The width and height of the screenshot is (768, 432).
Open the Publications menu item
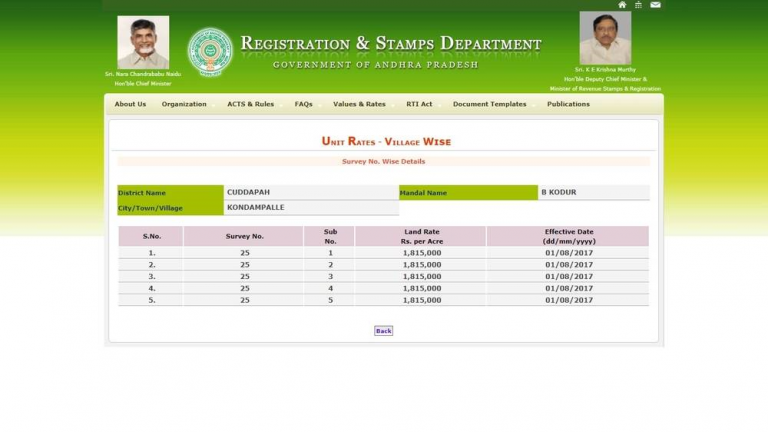(568, 104)
